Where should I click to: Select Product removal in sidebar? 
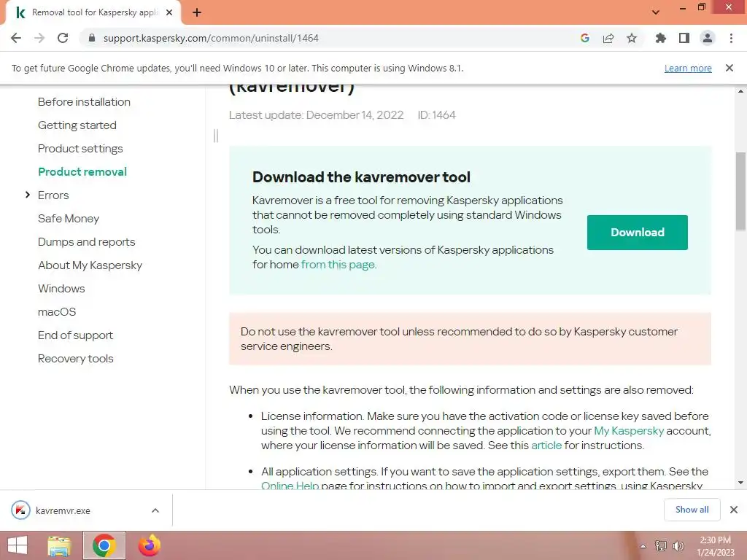pyautogui.click(x=82, y=172)
